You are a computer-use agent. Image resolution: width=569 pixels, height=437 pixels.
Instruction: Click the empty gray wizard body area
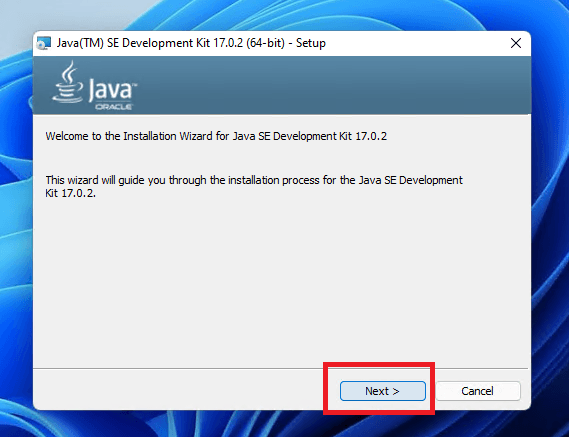pos(282,283)
